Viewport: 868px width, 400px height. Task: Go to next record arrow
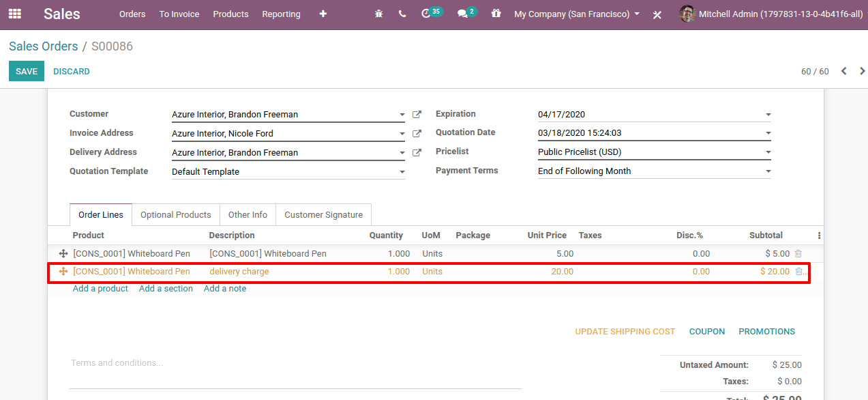[x=862, y=71]
